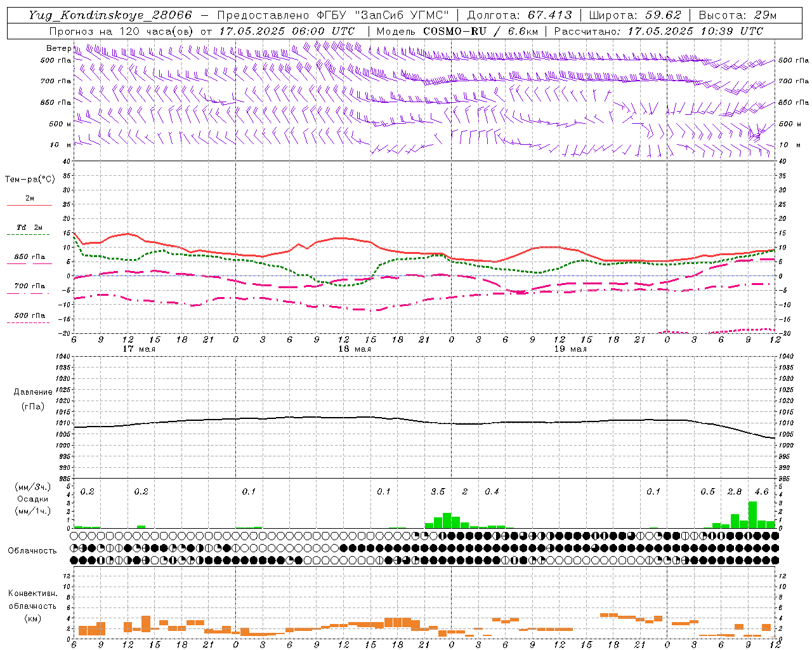Image resolution: width=812 pixels, height=650 pixels.
Task: Click the computed time 17.05.2025 10:39 UTC
Action: [695, 31]
